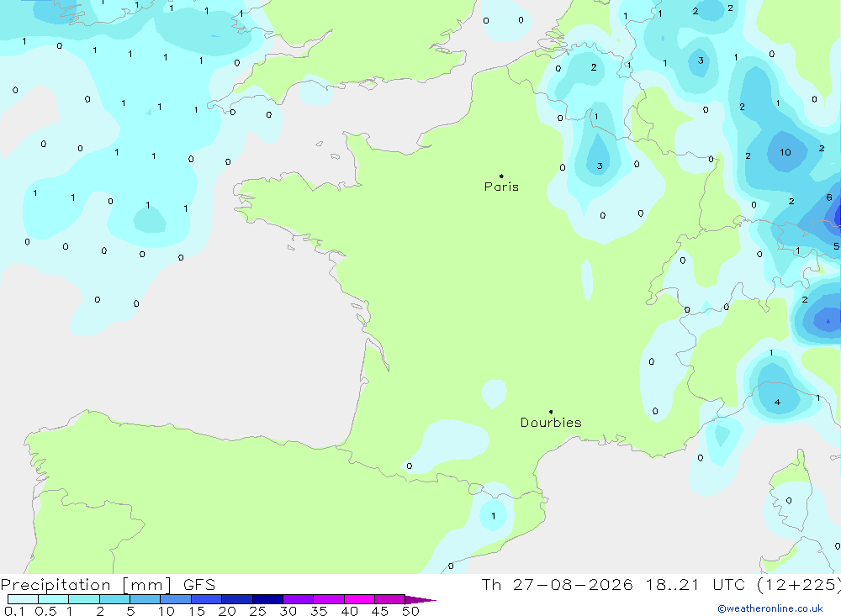The height and width of the screenshot is (616, 841).
Task: Pick the 35–40 mm legend swatch
Action: click(329, 599)
